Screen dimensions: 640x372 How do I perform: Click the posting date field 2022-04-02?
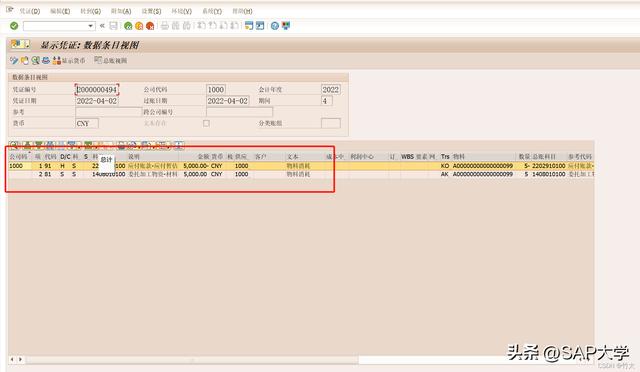[x=228, y=101]
